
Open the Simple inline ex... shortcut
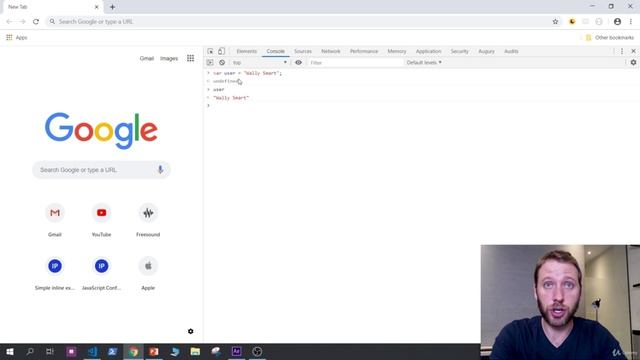55,274
